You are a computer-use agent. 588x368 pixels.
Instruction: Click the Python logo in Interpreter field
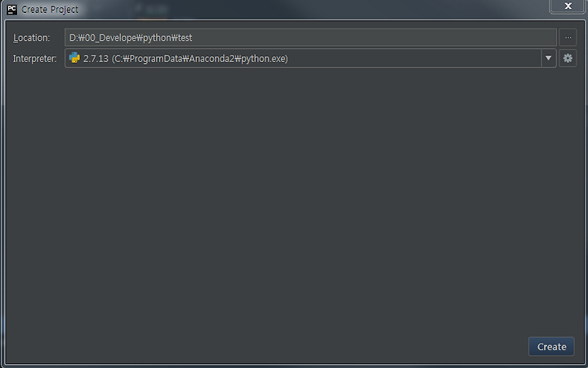click(74, 58)
